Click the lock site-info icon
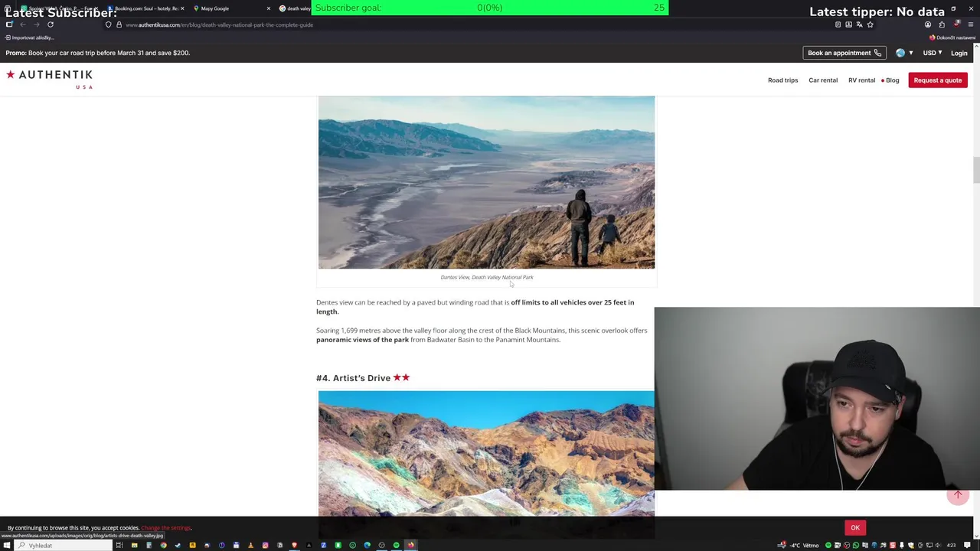980x551 pixels. [x=119, y=24]
